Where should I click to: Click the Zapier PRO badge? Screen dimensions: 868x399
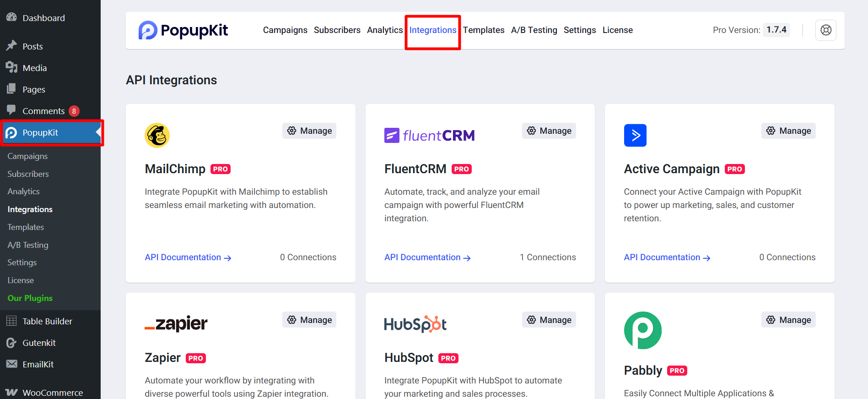point(196,358)
